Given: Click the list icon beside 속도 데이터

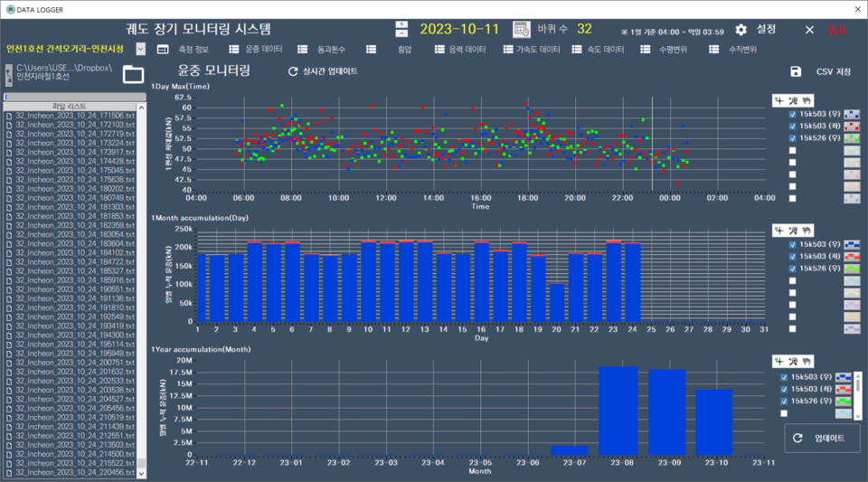Looking at the screenshot, I should click(x=577, y=49).
